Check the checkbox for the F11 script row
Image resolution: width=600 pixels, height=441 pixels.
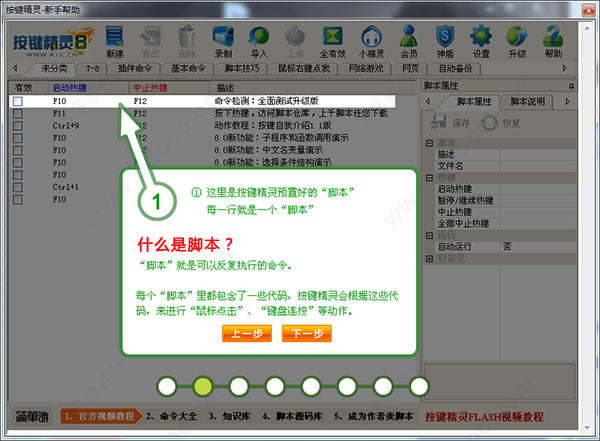tap(18, 113)
